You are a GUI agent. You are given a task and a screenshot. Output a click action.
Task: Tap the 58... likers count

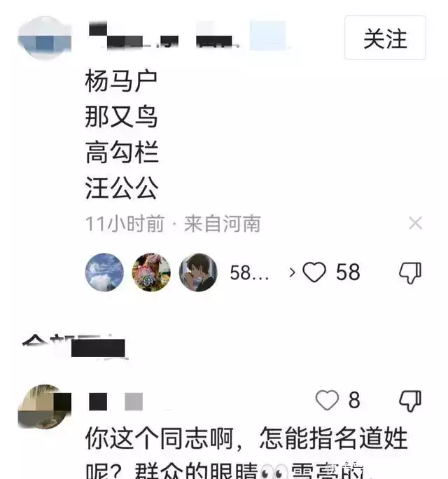pyautogui.click(x=249, y=272)
